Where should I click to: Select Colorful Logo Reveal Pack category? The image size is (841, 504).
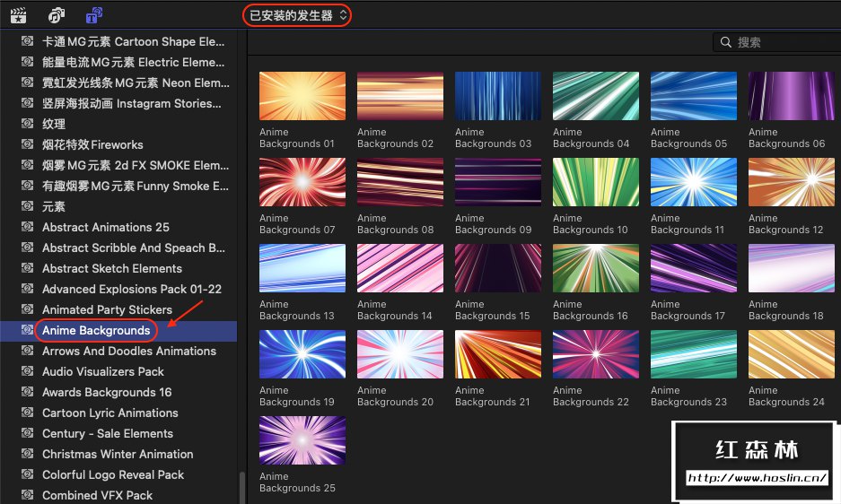(118, 475)
